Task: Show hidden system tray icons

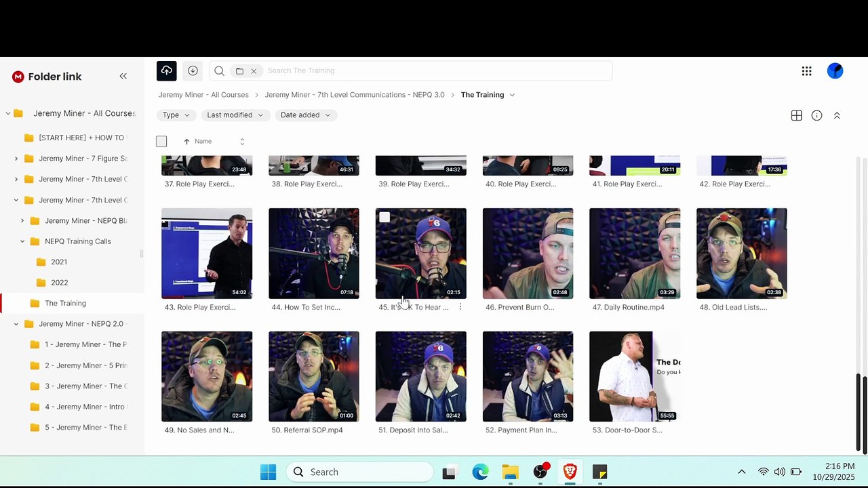Action: tap(741, 472)
